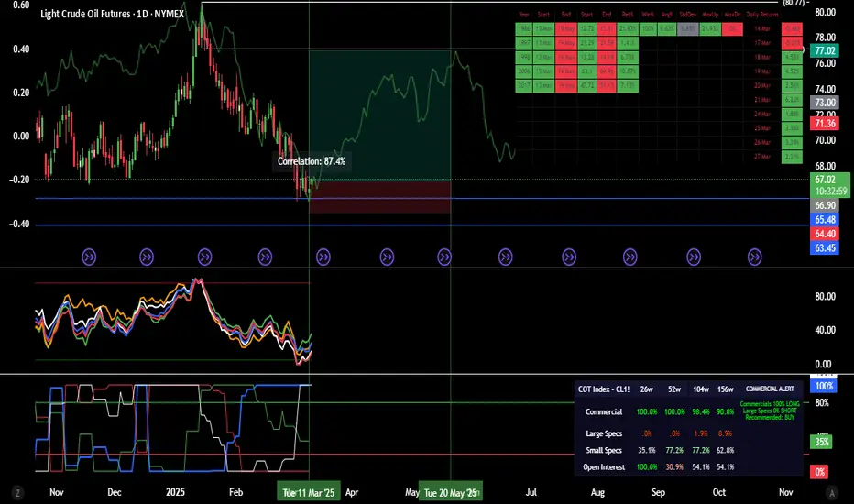Click the 78.00 price scale value
The width and height of the screenshot is (854, 504).
(x=825, y=38)
